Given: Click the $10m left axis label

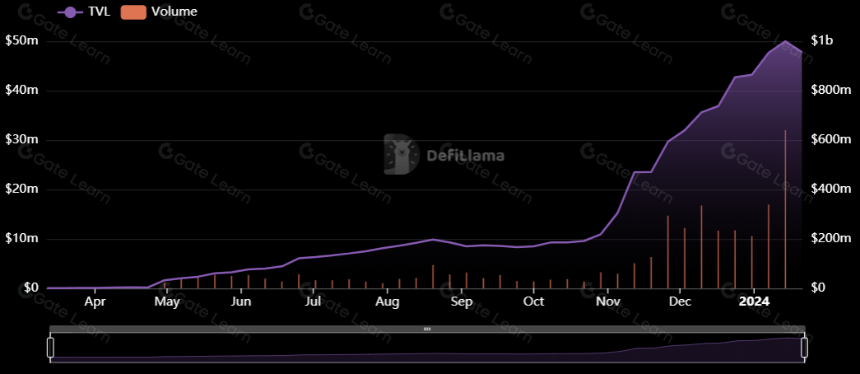Looking at the screenshot, I should click(x=21, y=239).
